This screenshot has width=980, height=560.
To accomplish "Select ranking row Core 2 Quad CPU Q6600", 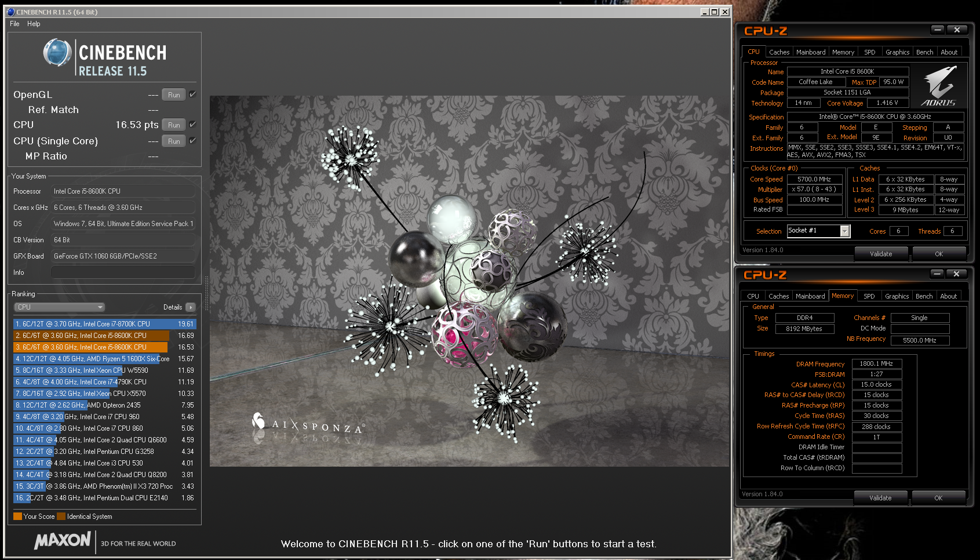I will (105, 440).
